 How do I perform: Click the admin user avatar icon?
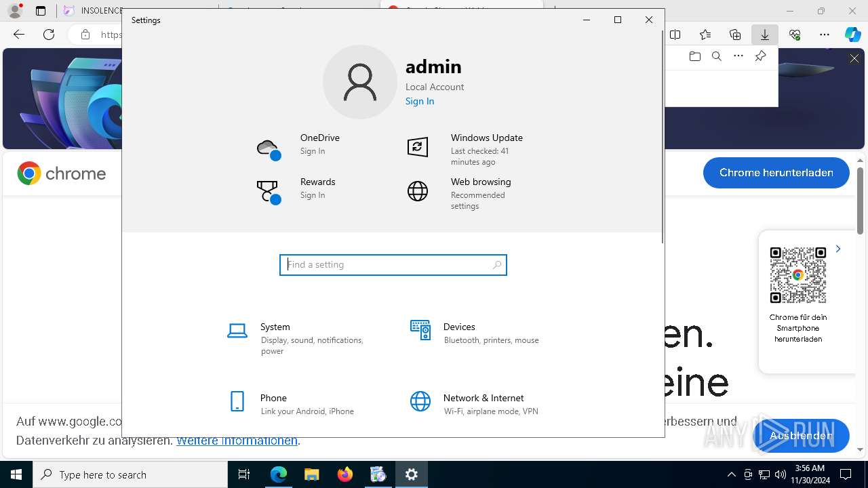359,82
